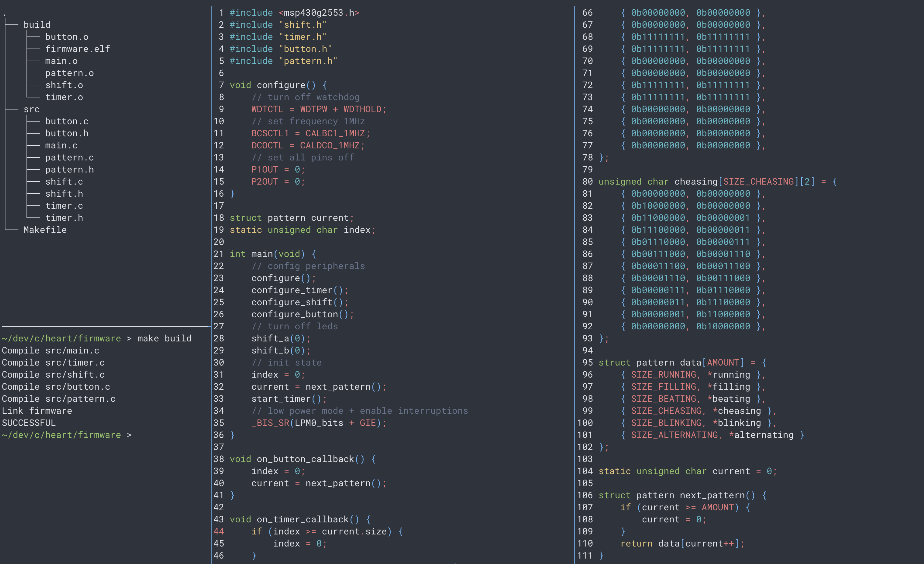Click button.o under build
The height and width of the screenshot is (564, 924).
click(67, 37)
